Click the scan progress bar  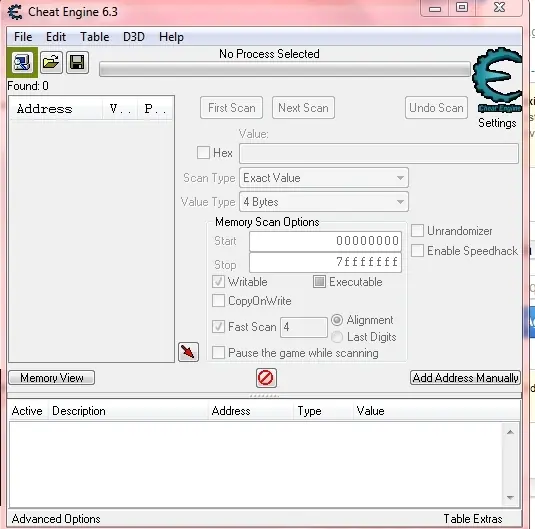pyautogui.click(x=285, y=69)
